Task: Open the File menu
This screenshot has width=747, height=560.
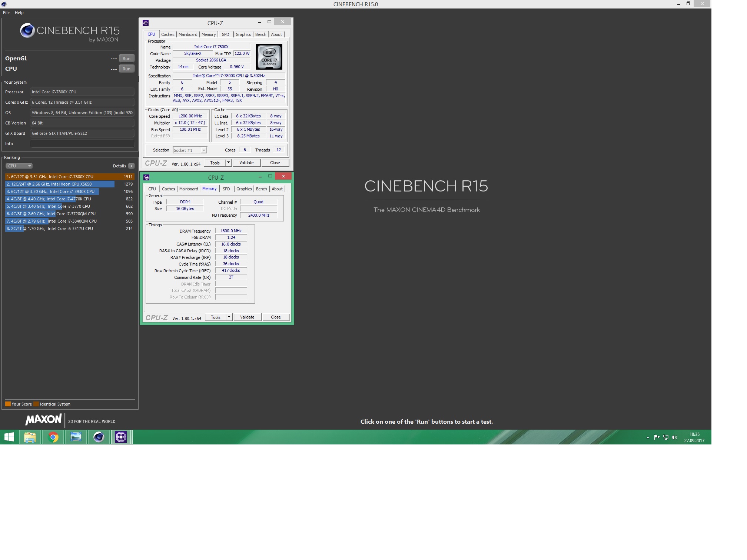Action: (6, 13)
